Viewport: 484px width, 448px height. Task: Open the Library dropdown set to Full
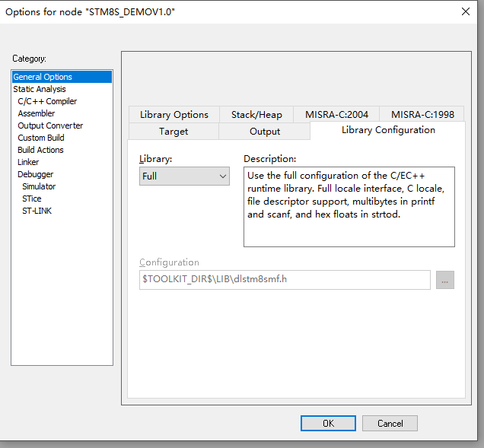184,176
